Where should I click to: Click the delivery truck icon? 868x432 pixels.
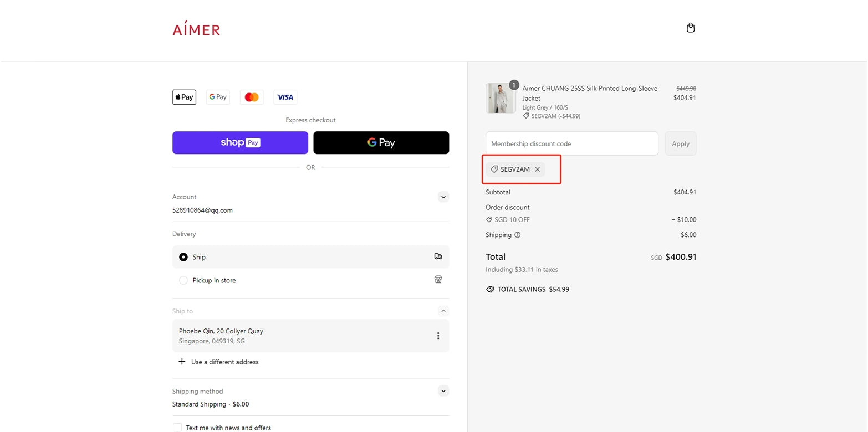point(438,256)
